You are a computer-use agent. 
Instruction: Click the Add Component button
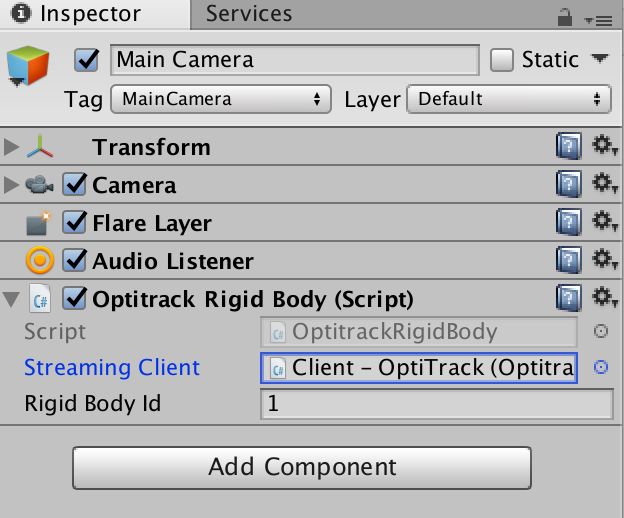[302, 468]
